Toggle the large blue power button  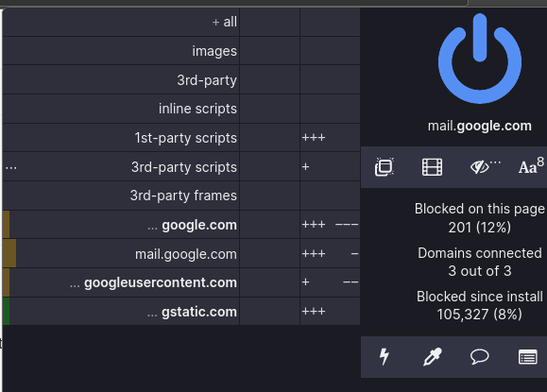click(x=480, y=59)
